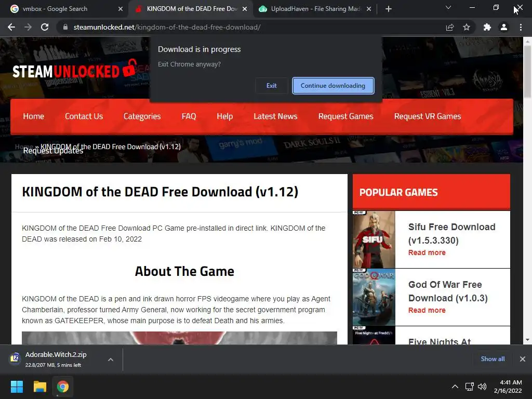Image resolution: width=532 pixels, height=399 pixels.
Task: Select KINGDOM of the DEAD tab
Action: pos(192,9)
